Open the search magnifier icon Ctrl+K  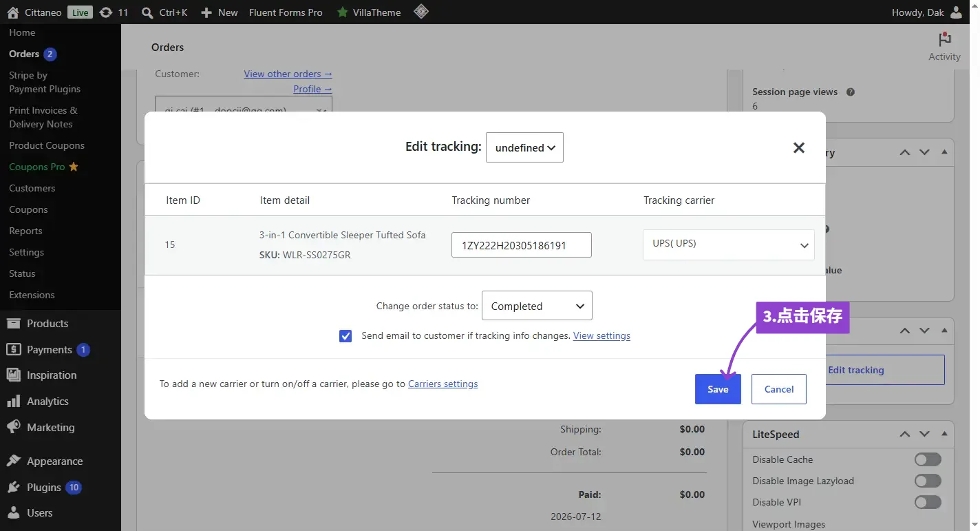click(x=147, y=12)
